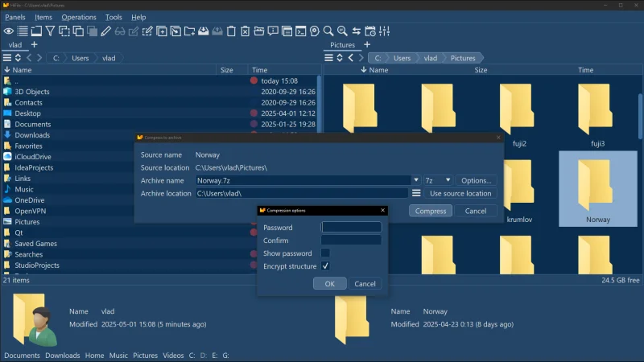This screenshot has height=362, width=644.
Task: Select the vlad panel tab
Action: tap(15, 45)
